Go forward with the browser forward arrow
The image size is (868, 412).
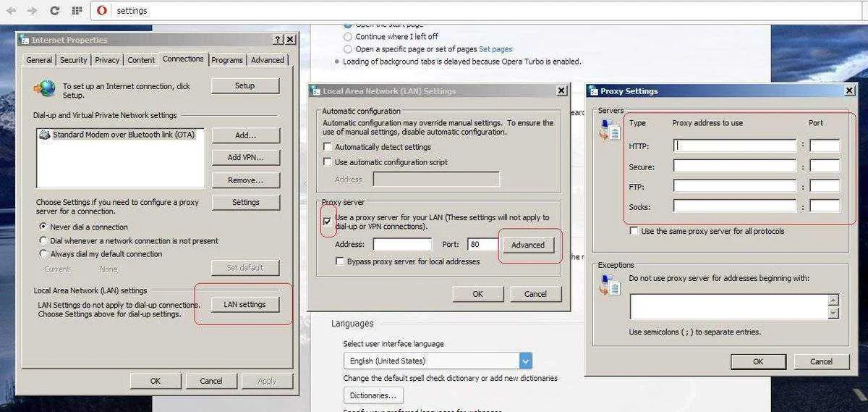pyautogui.click(x=32, y=11)
